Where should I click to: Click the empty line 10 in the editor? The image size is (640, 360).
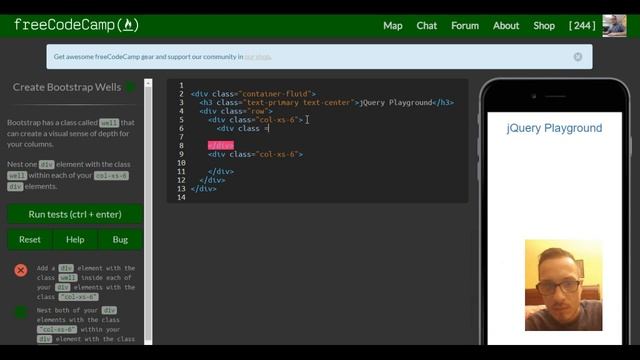[x=327, y=163]
